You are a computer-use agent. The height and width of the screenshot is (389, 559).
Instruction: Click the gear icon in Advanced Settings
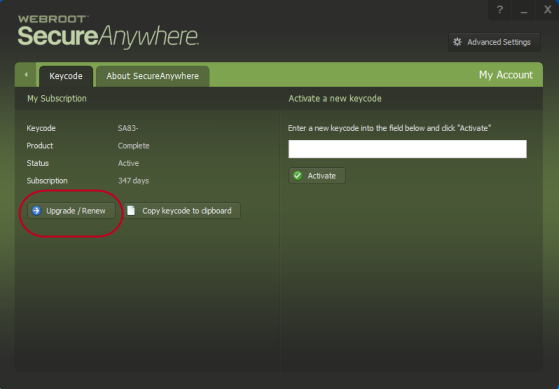click(457, 42)
